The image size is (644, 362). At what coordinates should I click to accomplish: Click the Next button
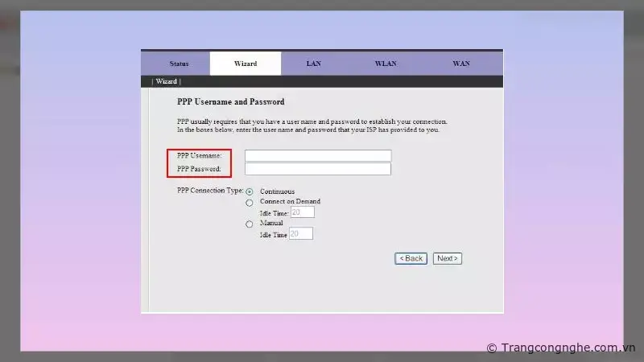tap(447, 258)
